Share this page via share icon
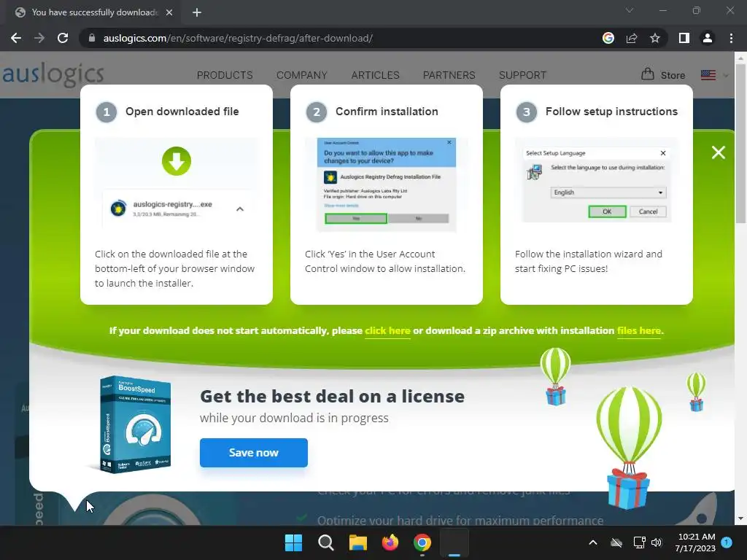747x560 pixels. pos(632,38)
